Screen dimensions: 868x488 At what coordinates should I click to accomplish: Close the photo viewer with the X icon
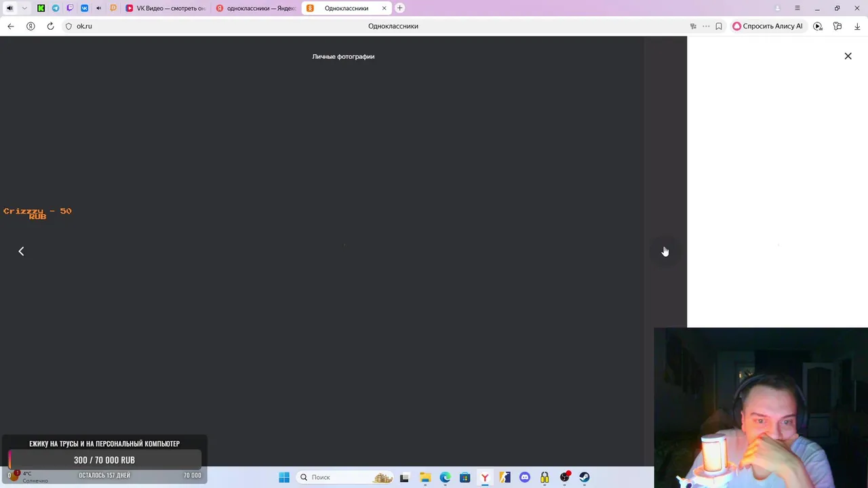848,56
